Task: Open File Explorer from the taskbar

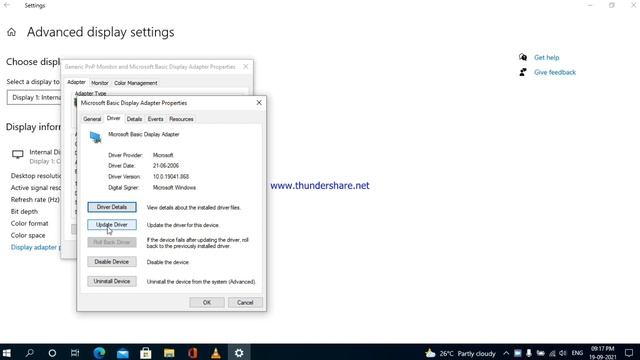Action: (169, 353)
